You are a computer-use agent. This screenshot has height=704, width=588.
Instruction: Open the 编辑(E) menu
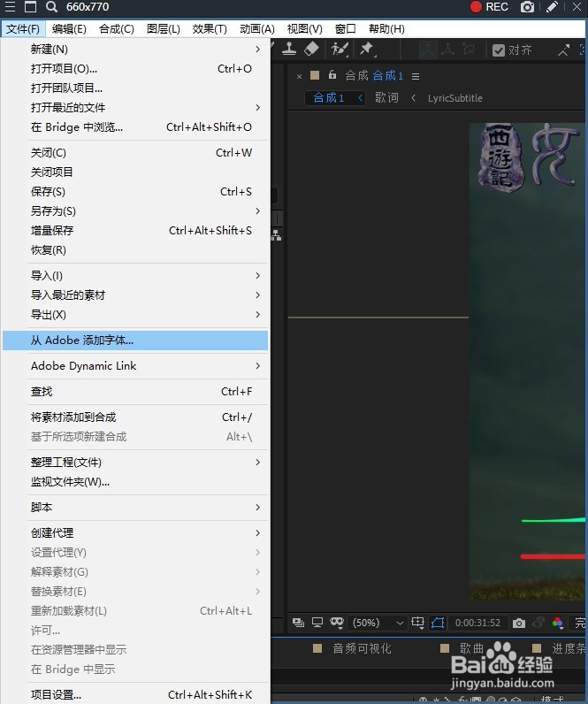click(x=69, y=29)
